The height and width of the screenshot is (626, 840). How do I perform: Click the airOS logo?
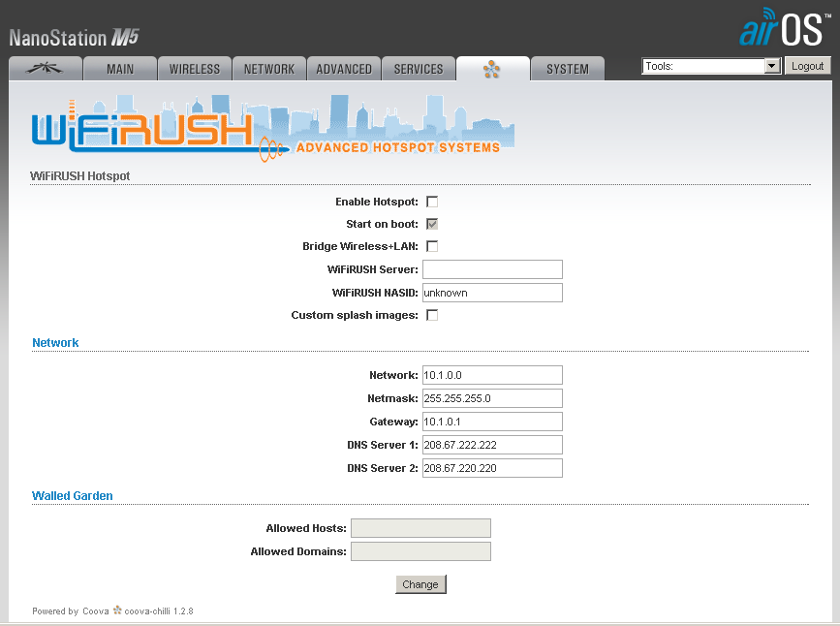[x=784, y=28]
